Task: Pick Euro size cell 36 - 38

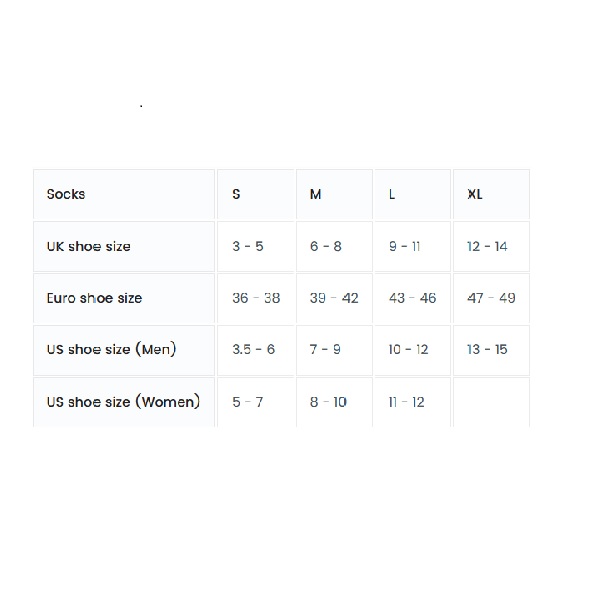Action: tap(256, 298)
